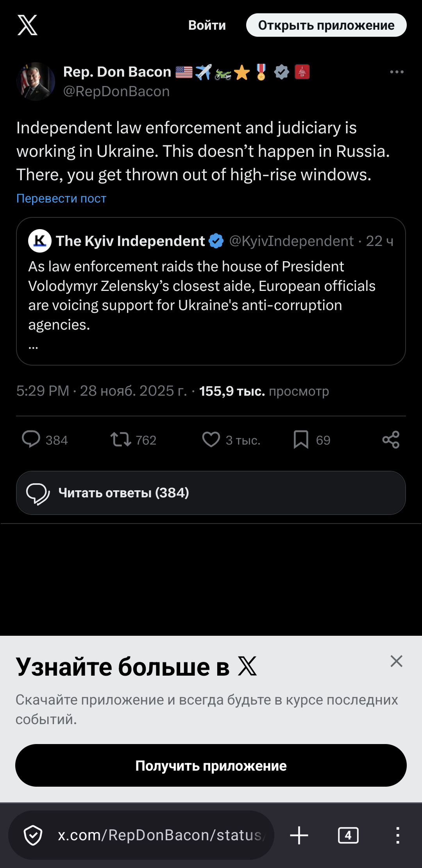The width and height of the screenshot is (422, 868).
Task: Open the browser three-dot overflow menu
Action: pos(397,835)
